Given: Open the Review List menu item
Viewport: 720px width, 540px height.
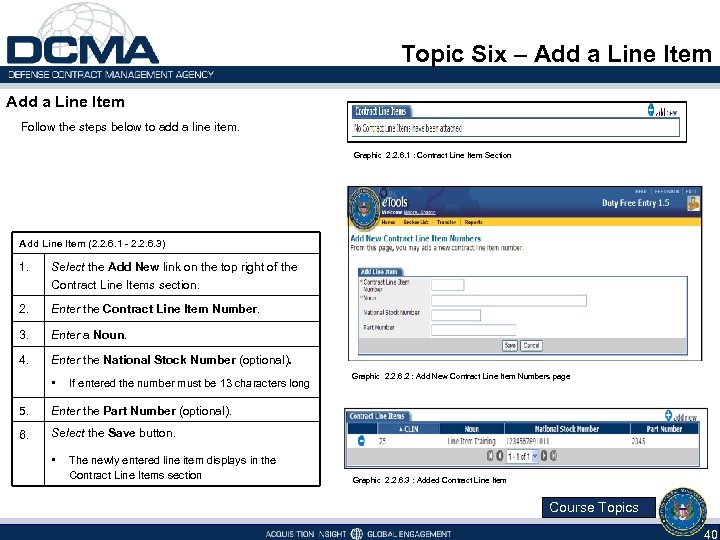Looking at the screenshot, I should tap(416, 222).
